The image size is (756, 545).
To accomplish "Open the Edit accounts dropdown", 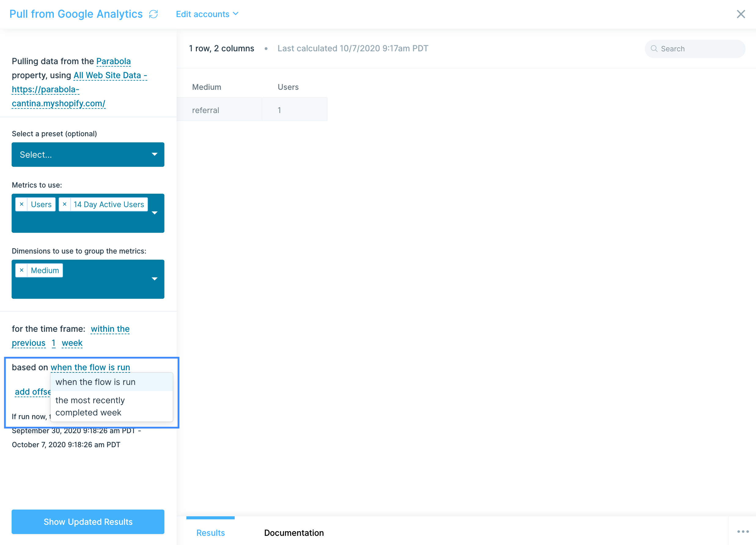I will coord(207,14).
